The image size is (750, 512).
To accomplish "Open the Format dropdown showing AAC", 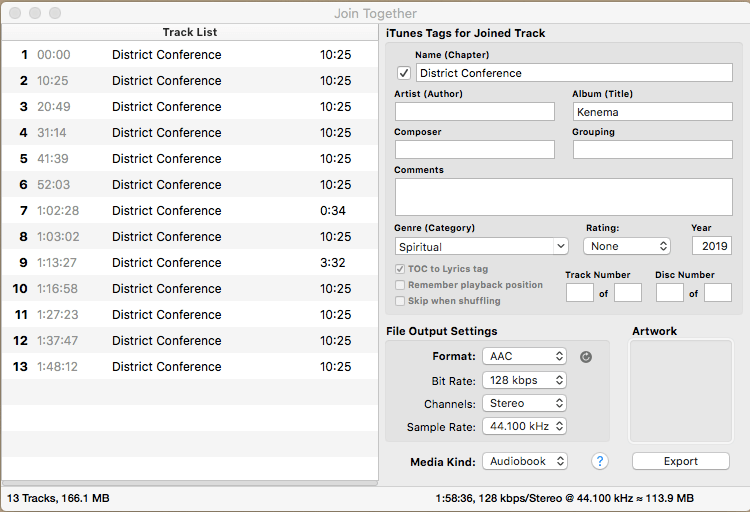I will click(x=524, y=356).
